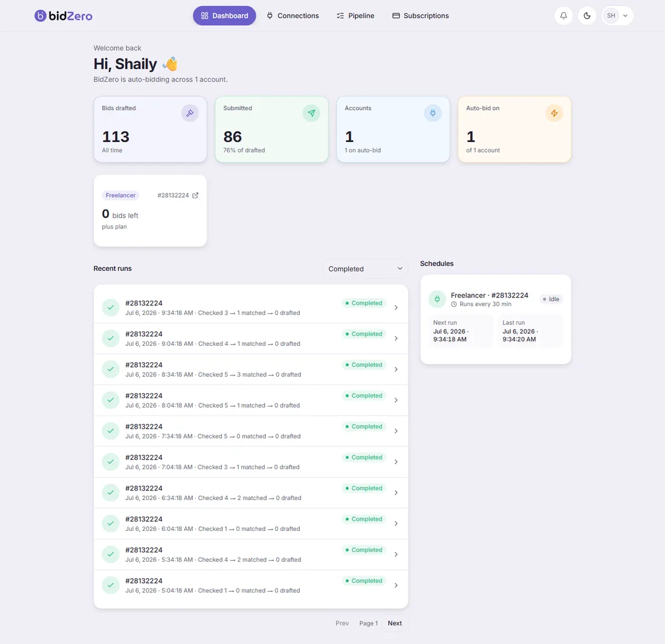The image size is (665, 644).
Task: Click the paper plane icon in Submitted card
Action: (x=311, y=113)
